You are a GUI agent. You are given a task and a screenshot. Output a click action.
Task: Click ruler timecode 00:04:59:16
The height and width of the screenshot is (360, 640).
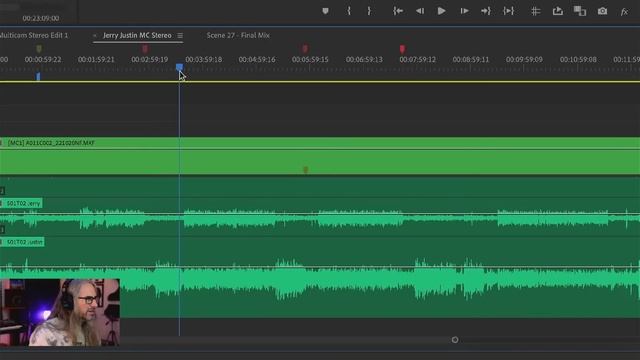pos(257,60)
